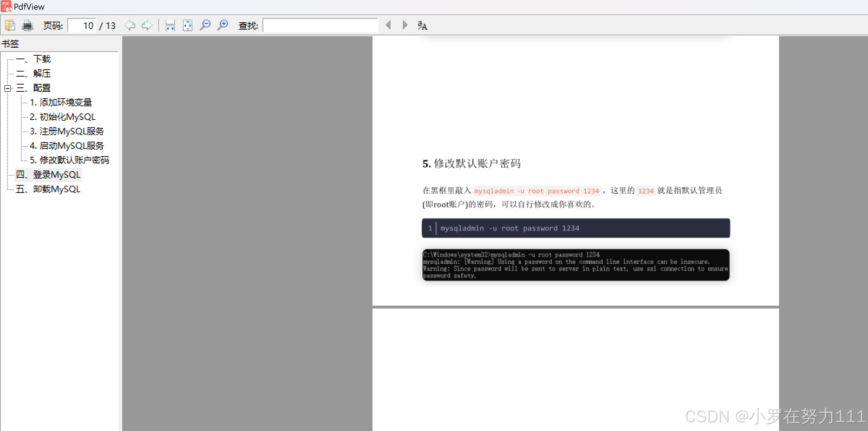Click the zoom out magnifier

(x=205, y=25)
